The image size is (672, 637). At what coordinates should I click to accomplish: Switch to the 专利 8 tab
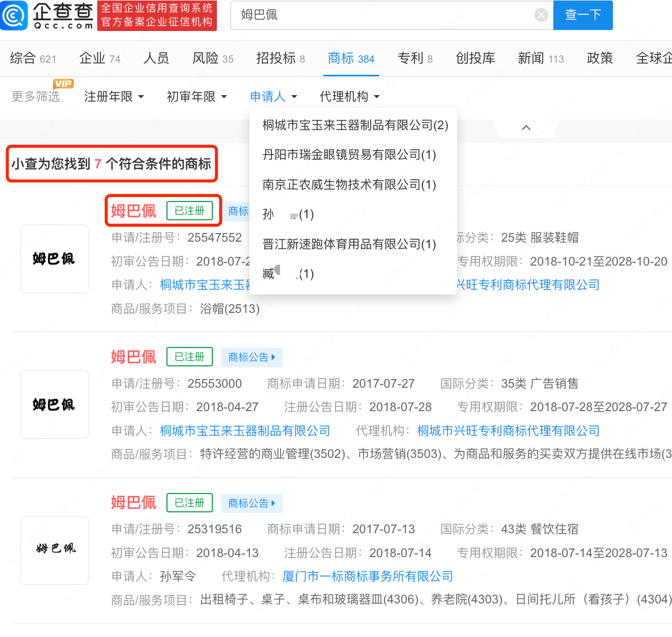[415, 59]
